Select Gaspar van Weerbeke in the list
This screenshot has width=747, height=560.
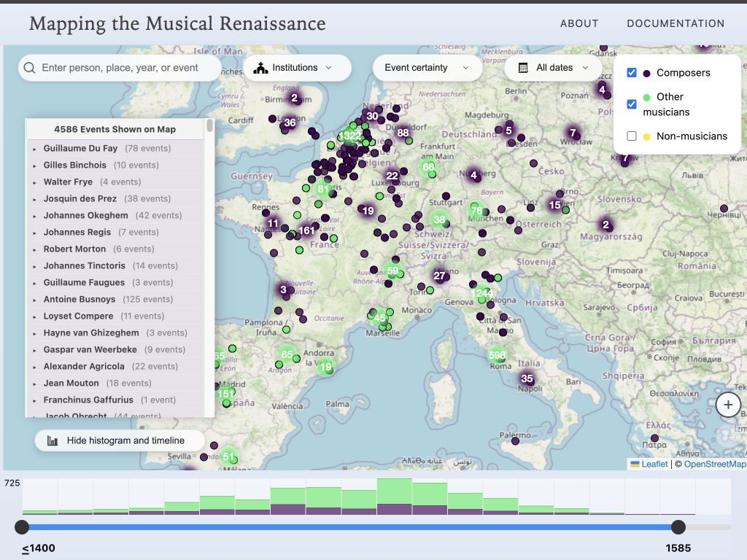pyautogui.click(x=90, y=349)
